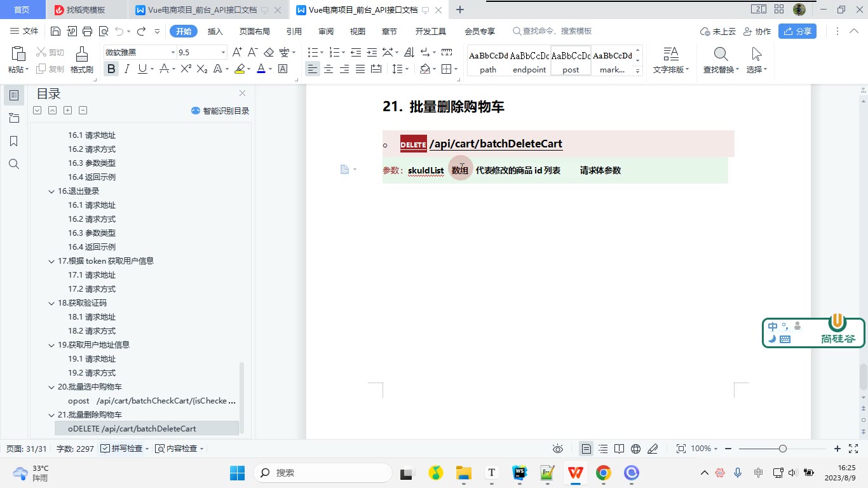Increase font size with A+ icon
Screen dimensions: 868x488
[237, 52]
